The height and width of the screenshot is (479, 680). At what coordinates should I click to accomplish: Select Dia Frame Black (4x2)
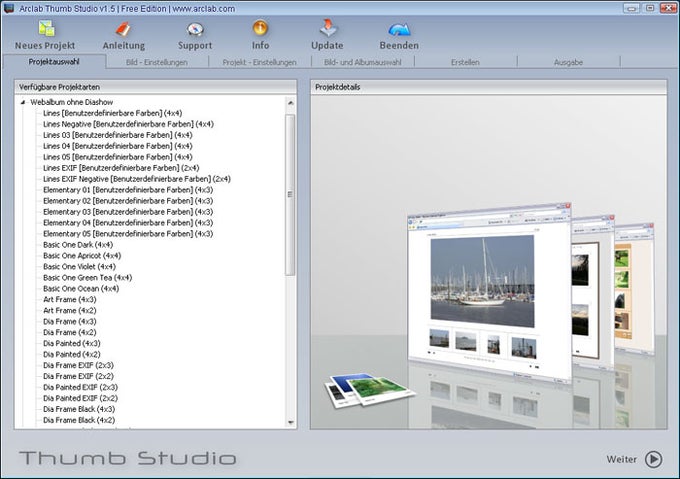79,420
